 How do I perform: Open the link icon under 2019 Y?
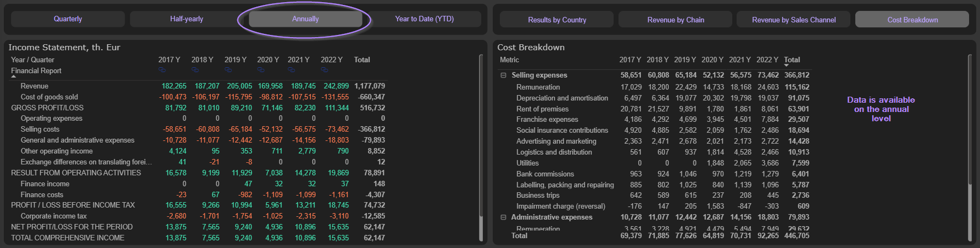click(228, 70)
